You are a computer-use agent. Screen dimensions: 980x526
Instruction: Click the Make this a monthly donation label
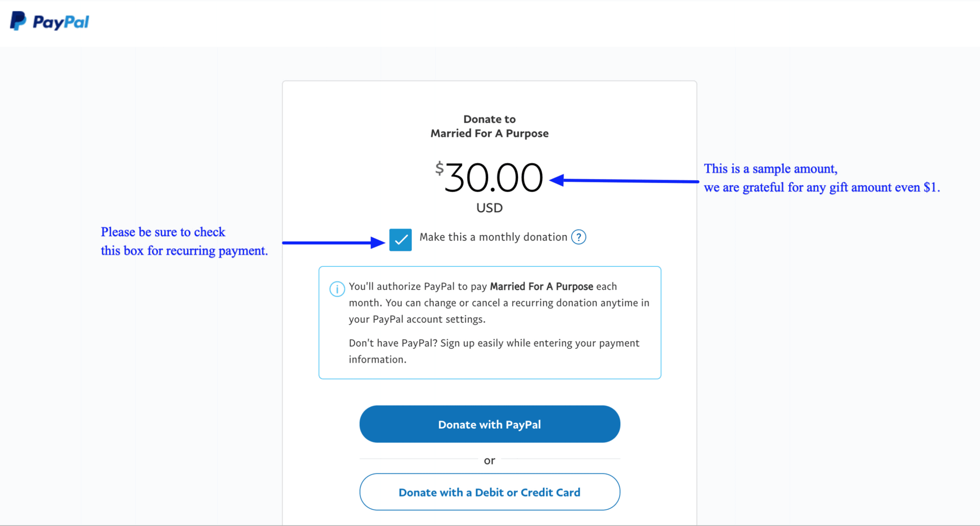click(493, 237)
